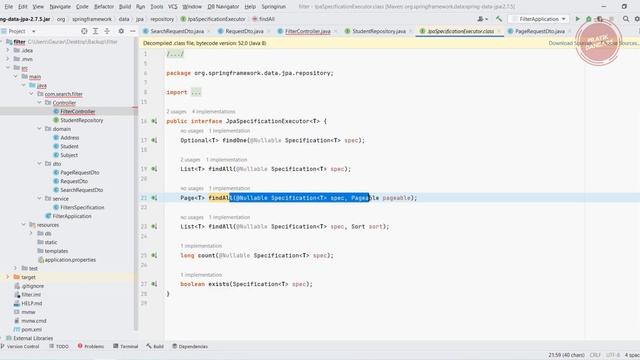This screenshot has width=640, height=360.
Task: Unfold the collapsed import block
Action: point(196,92)
